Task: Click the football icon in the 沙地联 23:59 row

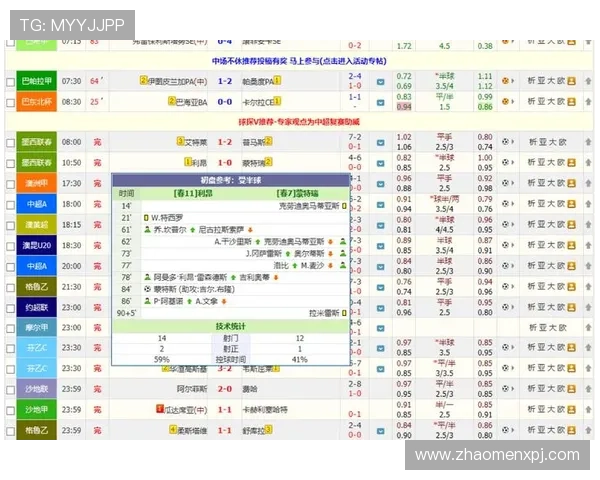Action: click(x=506, y=389)
